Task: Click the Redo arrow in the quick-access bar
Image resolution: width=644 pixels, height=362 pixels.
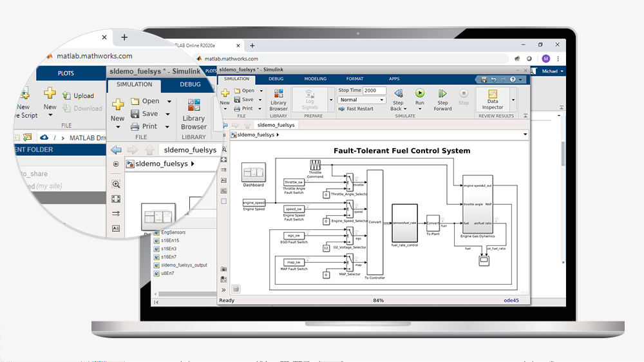Action: pos(503,79)
